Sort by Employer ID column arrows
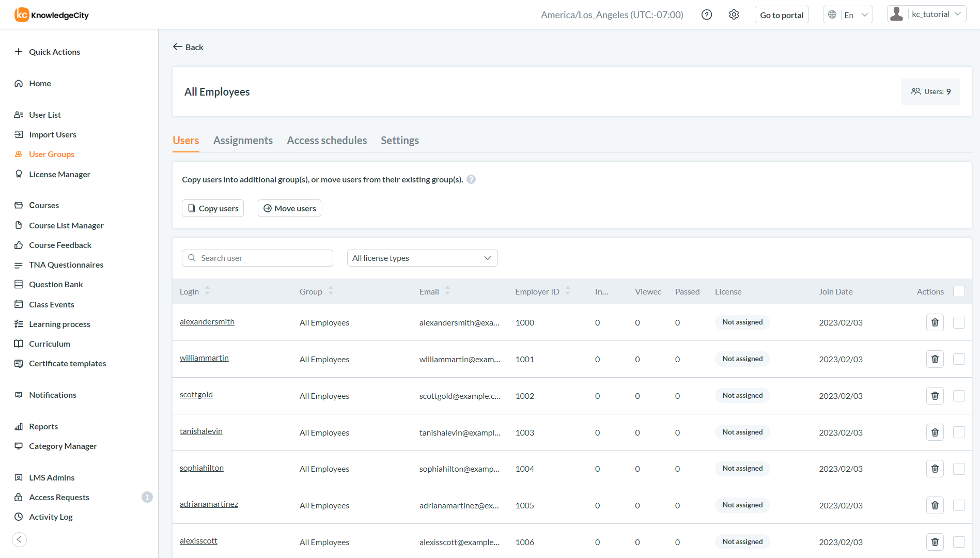The height and width of the screenshot is (558, 980). pyautogui.click(x=568, y=291)
